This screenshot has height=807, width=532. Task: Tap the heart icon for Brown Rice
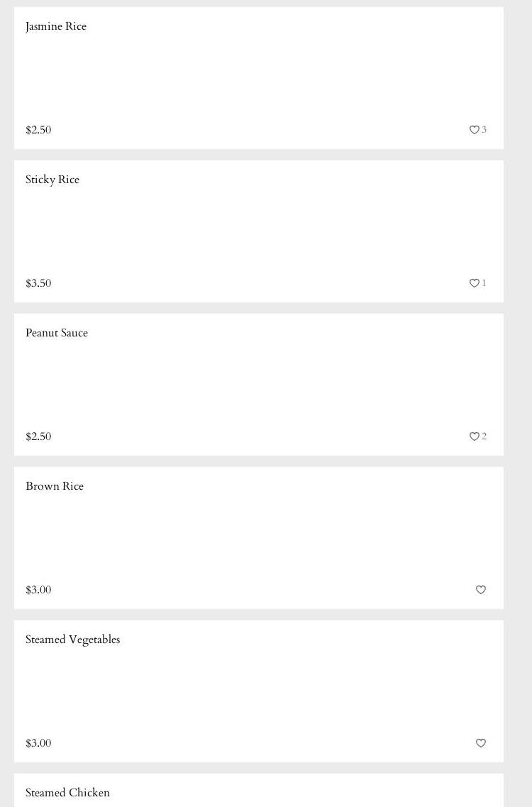pyautogui.click(x=480, y=590)
